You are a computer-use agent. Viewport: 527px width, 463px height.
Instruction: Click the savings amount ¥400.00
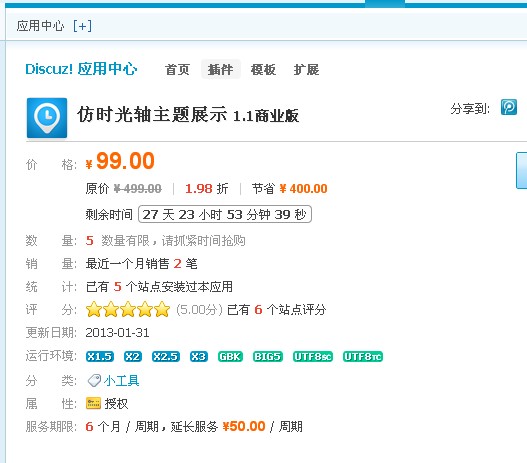point(303,188)
